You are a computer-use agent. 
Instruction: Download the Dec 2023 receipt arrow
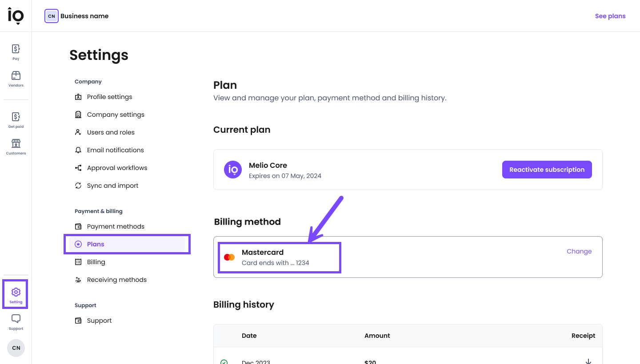click(588, 361)
